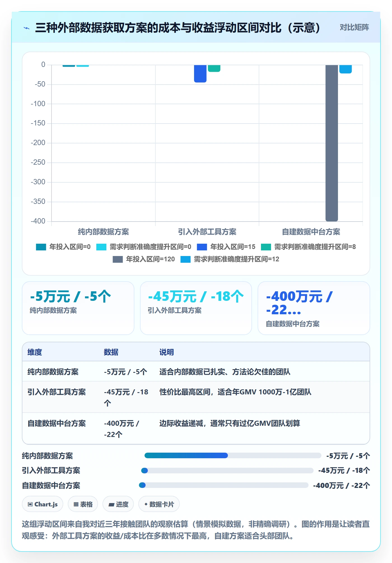Screen dimensions: 392x563
Task: Click the Chart.js tag
Action: (x=43, y=504)
